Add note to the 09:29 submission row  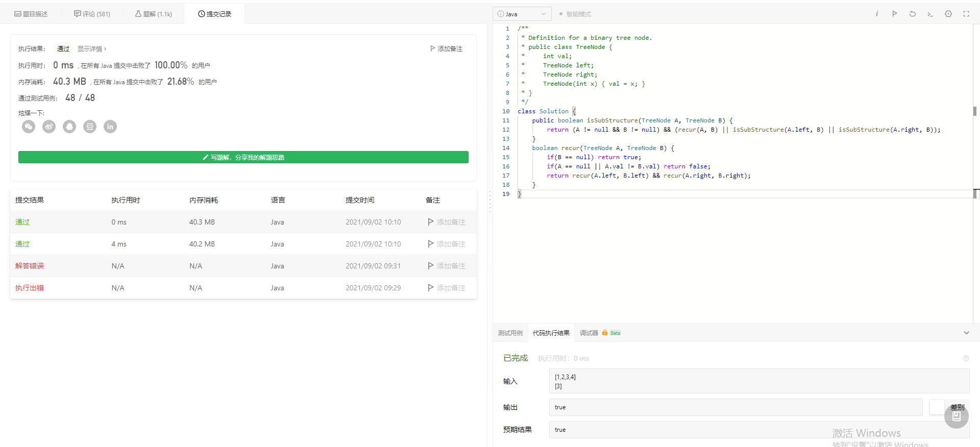pos(447,288)
